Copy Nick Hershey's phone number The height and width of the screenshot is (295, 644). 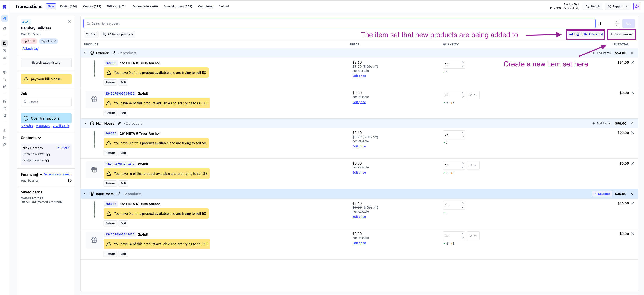pos(48,154)
